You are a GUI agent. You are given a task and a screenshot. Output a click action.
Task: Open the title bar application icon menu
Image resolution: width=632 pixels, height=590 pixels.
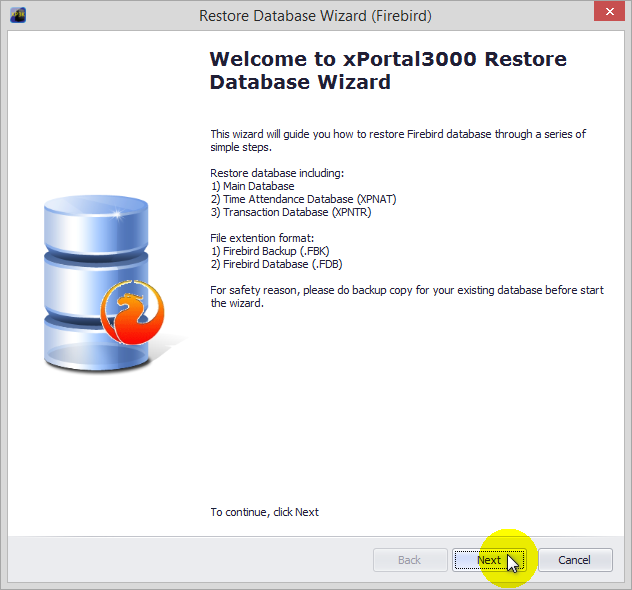[18, 16]
